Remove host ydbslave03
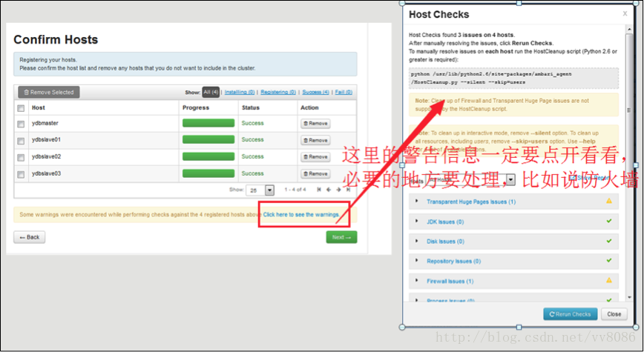This screenshot has height=352, width=644. (x=315, y=173)
